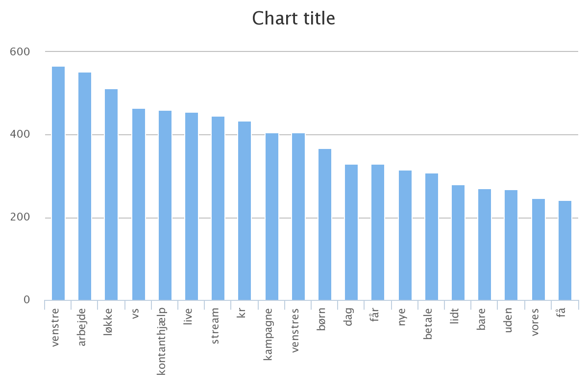Click the venstres bar
Image resolution: width=588 pixels, height=392 pixels.
tap(298, 217)
